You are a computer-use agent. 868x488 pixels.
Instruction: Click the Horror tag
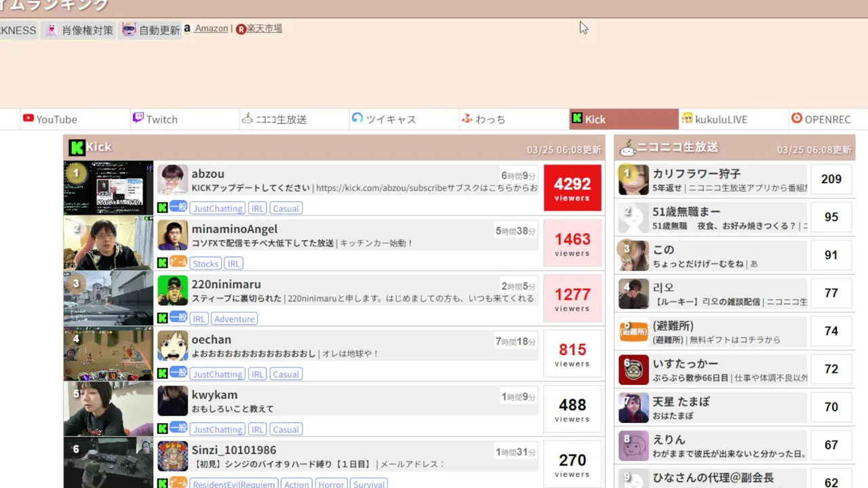pyautogui.click(x=332, y=484)
